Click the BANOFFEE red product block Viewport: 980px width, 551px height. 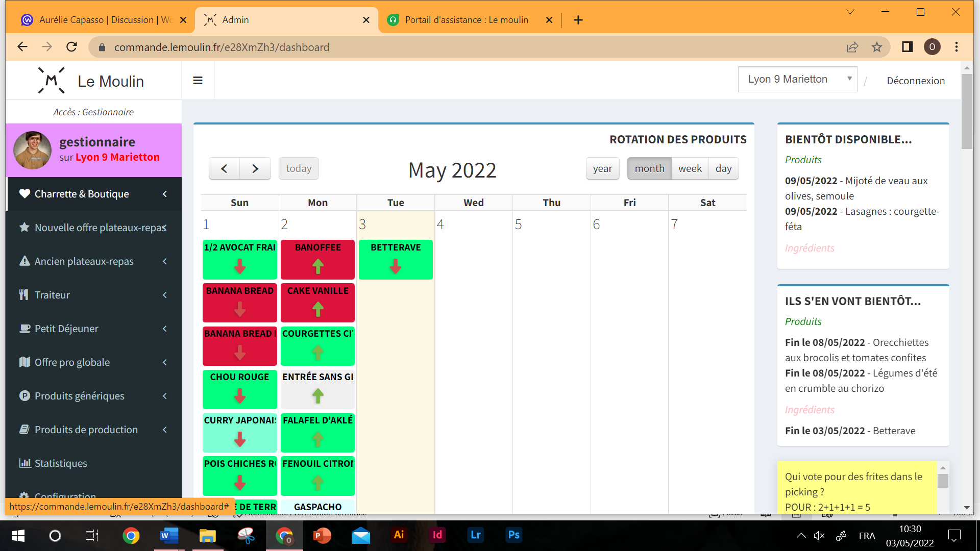(x=317, y=259)
